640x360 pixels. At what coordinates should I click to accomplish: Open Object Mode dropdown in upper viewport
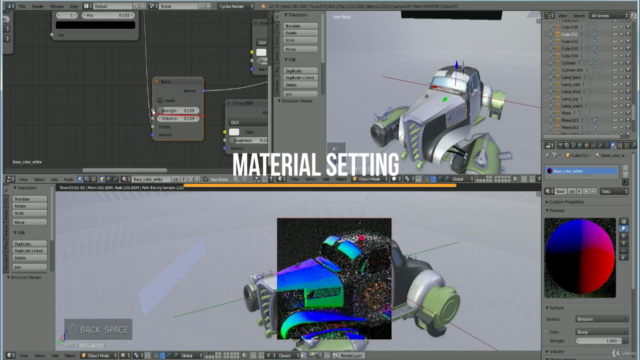click(x=369, y=179)
